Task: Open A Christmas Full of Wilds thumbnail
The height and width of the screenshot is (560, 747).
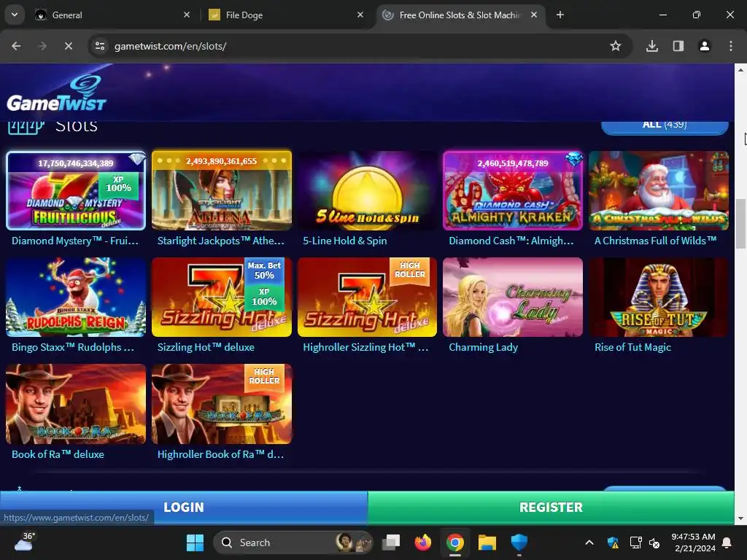Action: click(x=659, y=190)
